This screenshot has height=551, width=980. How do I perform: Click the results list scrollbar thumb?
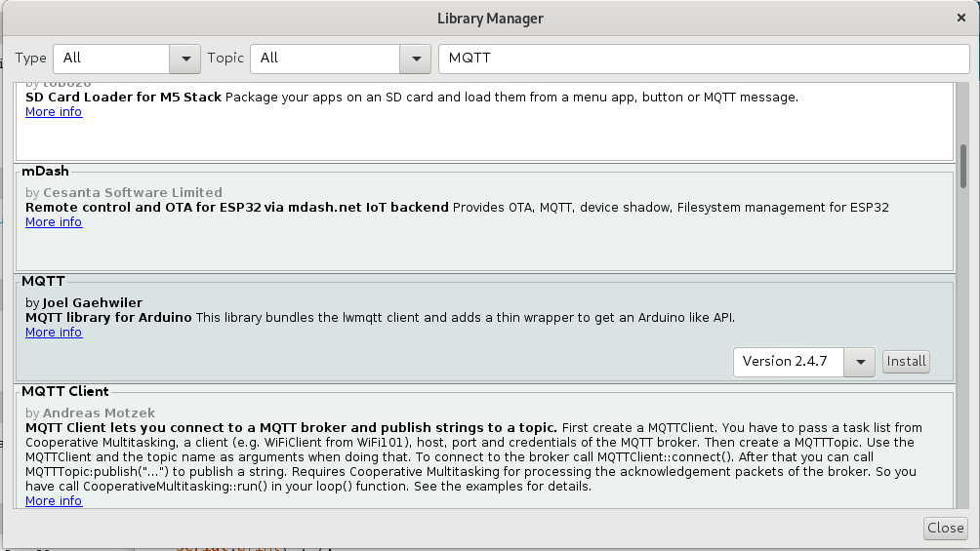click(963, 166)
